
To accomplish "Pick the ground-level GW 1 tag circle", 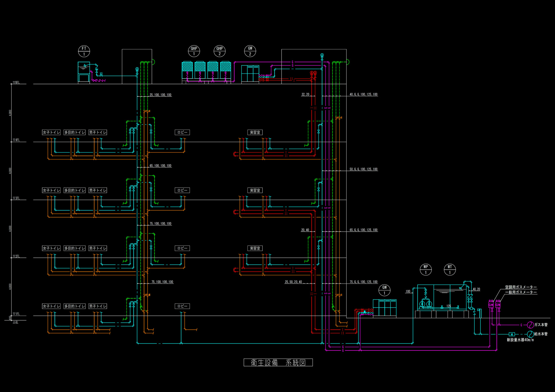I will 384,290.
